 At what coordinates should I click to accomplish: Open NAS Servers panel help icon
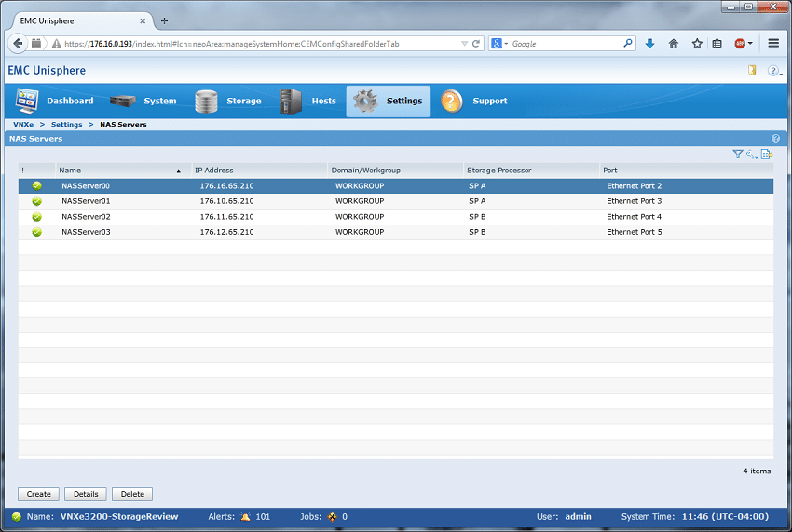775,139
